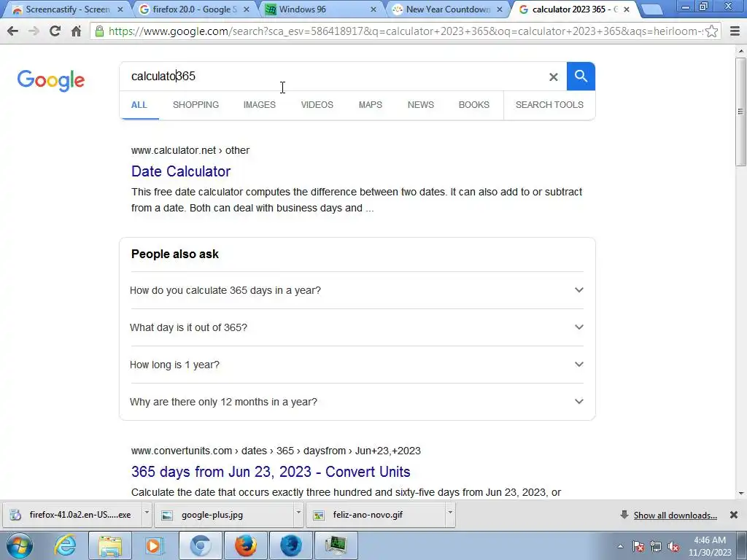This screenshot has width=747, height=560.
Task: Close the downloads bar
Action: coord(734,515)
